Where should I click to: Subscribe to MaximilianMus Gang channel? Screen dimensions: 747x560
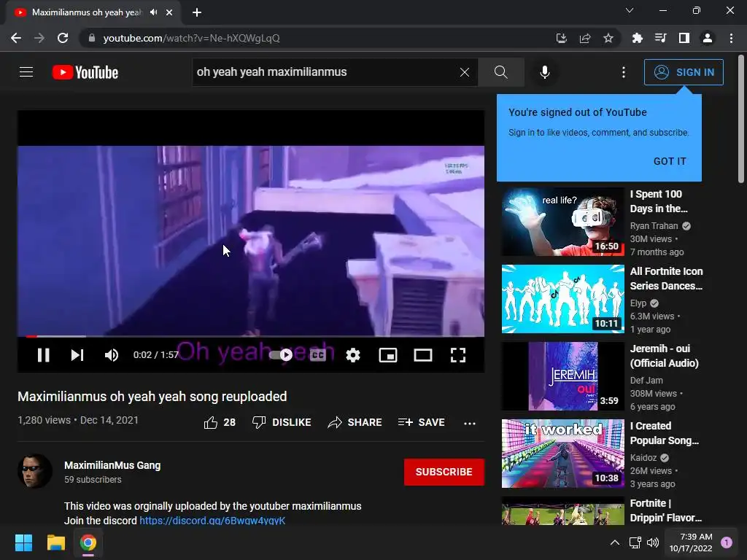[444, 472]
